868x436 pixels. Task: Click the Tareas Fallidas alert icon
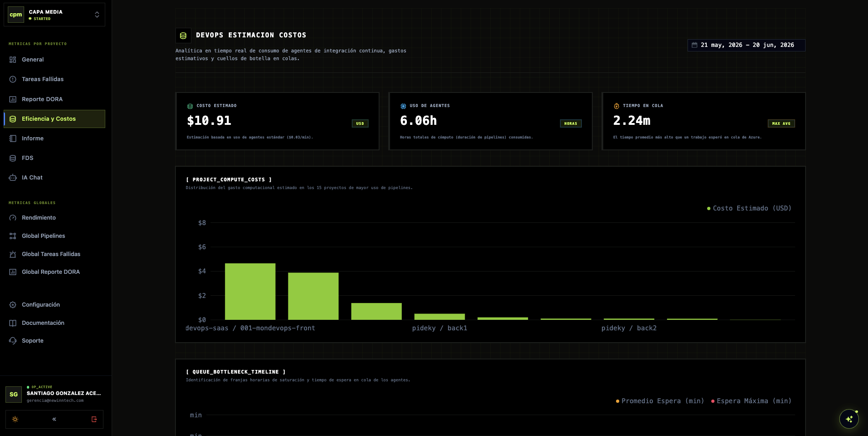[13, 79]
